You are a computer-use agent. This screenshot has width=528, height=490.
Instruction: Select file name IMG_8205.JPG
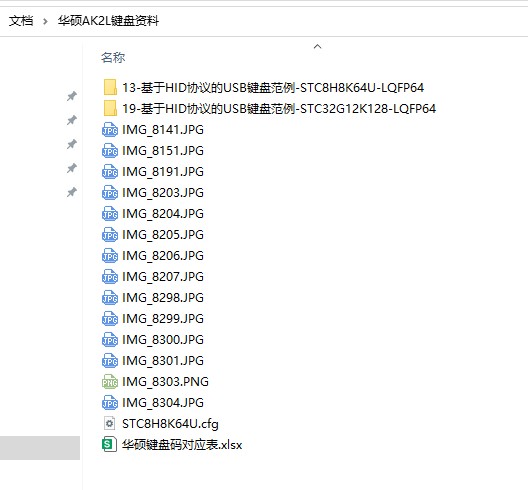(163, 234)
